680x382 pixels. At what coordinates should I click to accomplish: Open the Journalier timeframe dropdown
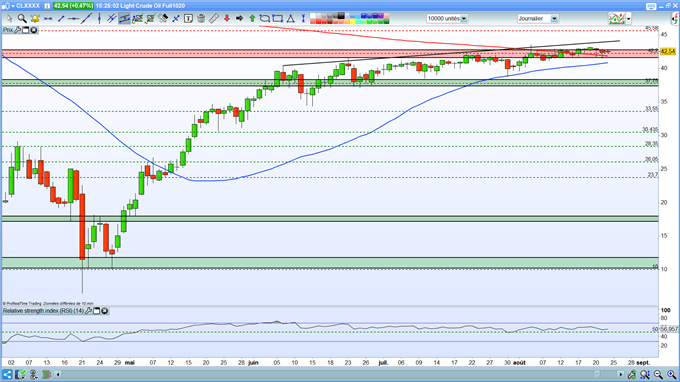coord(554,19)
